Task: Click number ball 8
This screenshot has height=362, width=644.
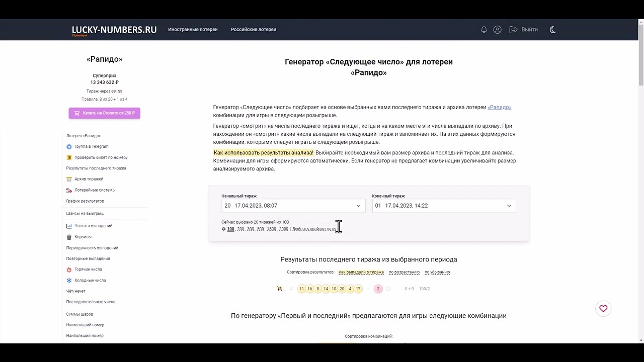Action: (318, 289)
